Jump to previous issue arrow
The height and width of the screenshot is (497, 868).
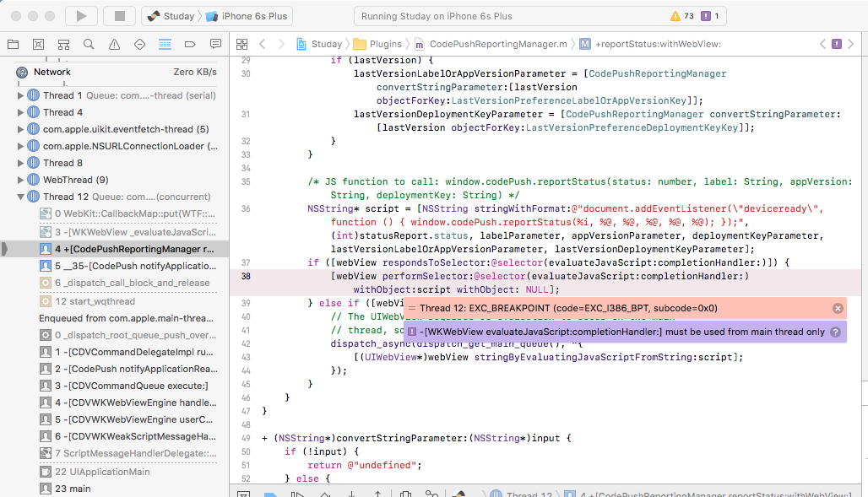pos(822,44)
